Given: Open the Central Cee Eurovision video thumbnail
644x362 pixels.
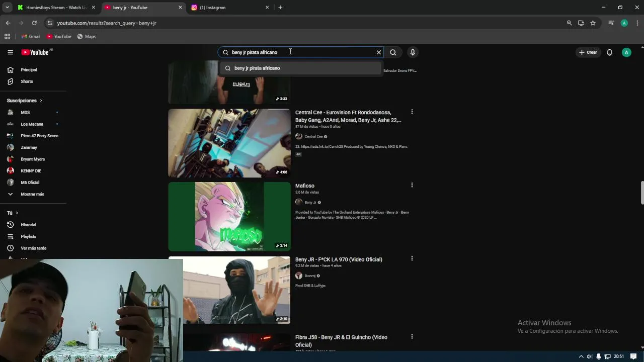Looking at the screenshot, I should click(229, 143).
